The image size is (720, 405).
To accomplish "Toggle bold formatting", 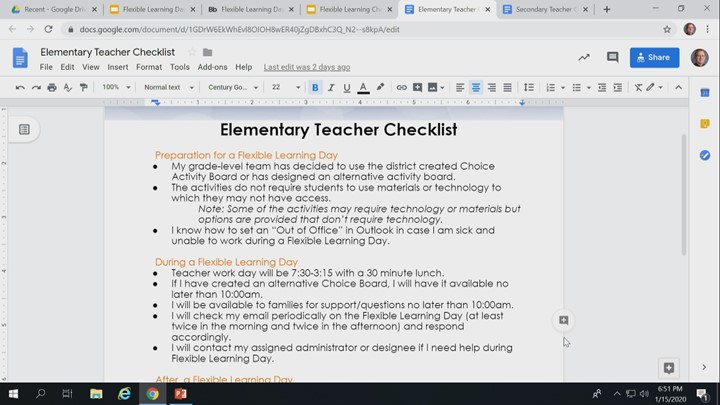I will coord(315,87).
